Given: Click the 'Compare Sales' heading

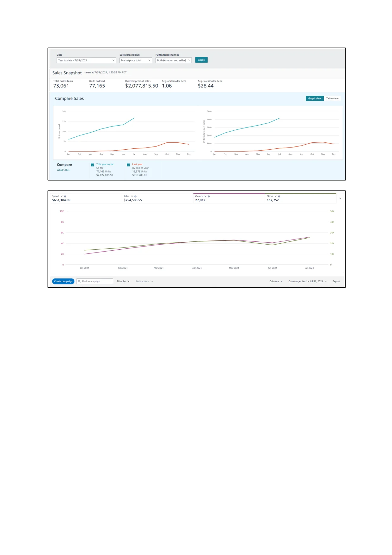Looking at the screenshot, I should (x=70, y=99).
